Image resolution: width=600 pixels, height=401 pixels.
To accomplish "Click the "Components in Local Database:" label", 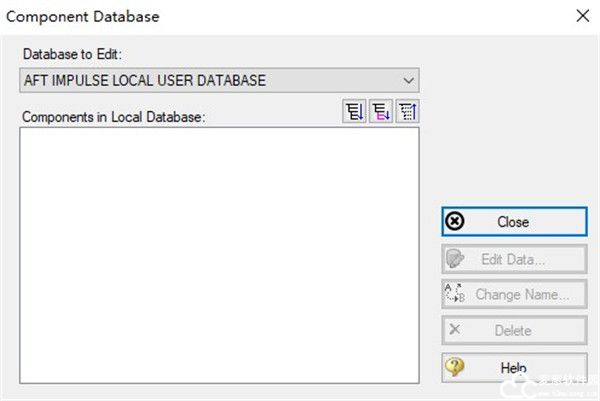I will point(113,117).
